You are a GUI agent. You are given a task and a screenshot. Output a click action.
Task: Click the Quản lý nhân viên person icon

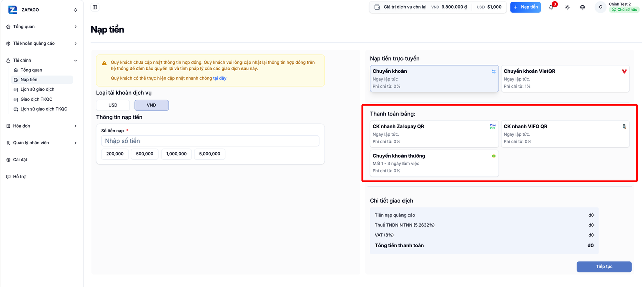point(8,143)
